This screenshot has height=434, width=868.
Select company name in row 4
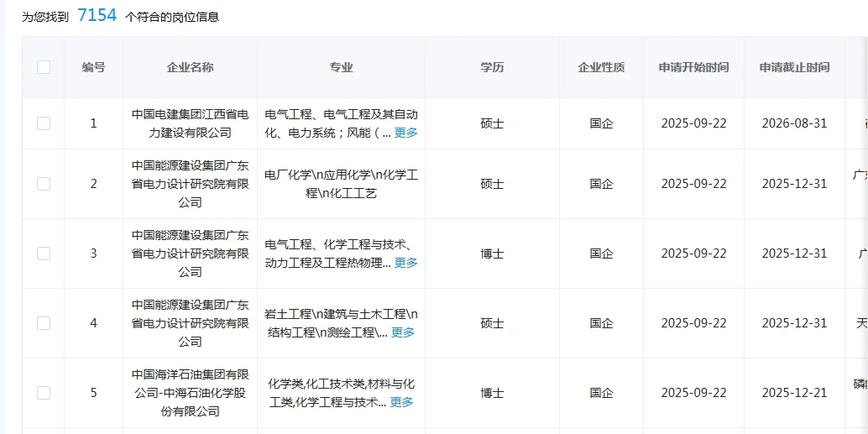(x=190, y=323)
